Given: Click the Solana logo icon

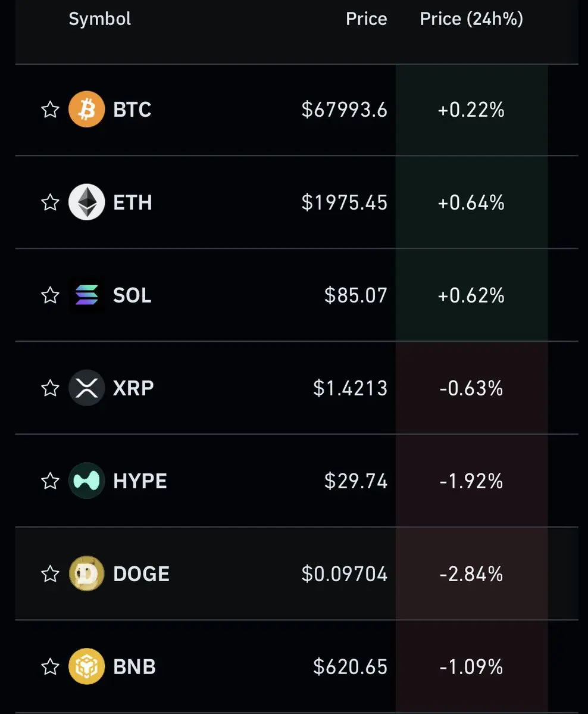Looking at the screenshot, I should pos(86,295).
